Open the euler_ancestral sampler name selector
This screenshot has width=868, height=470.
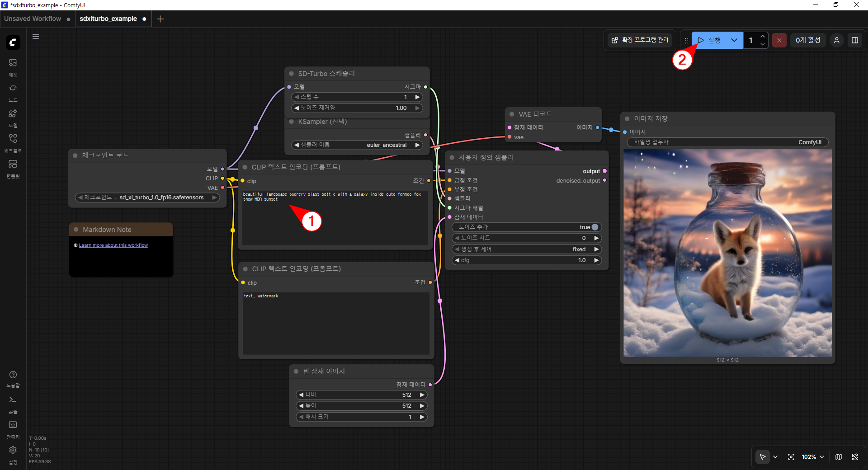coord(357,145)
